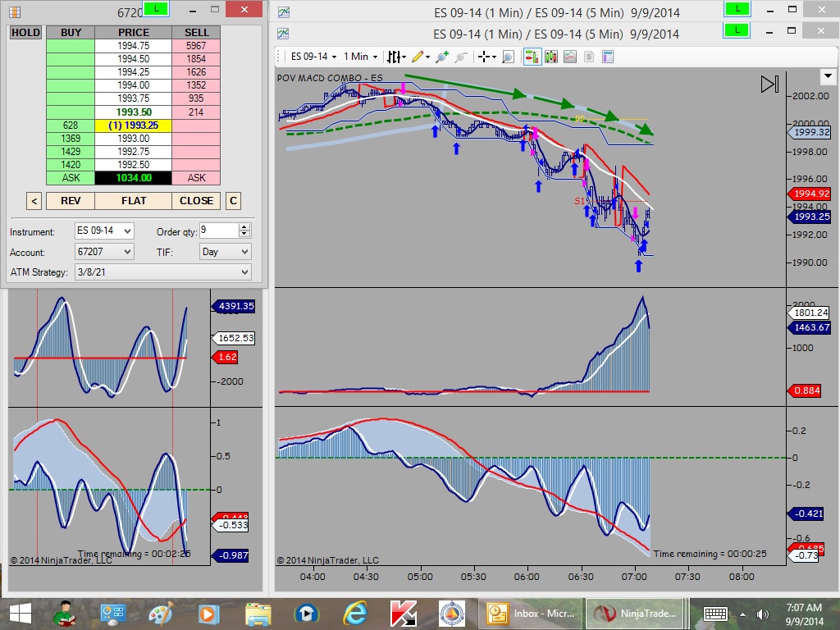The height and width of the screenshot is (630, 840).
Task: Click the CLOSE position button
Action: 196,201
